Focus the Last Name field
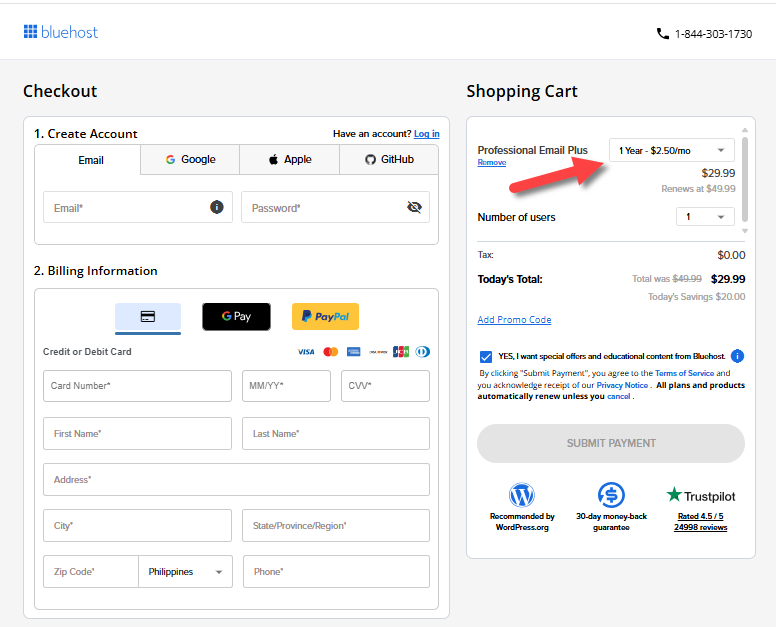 pos(336,434)
